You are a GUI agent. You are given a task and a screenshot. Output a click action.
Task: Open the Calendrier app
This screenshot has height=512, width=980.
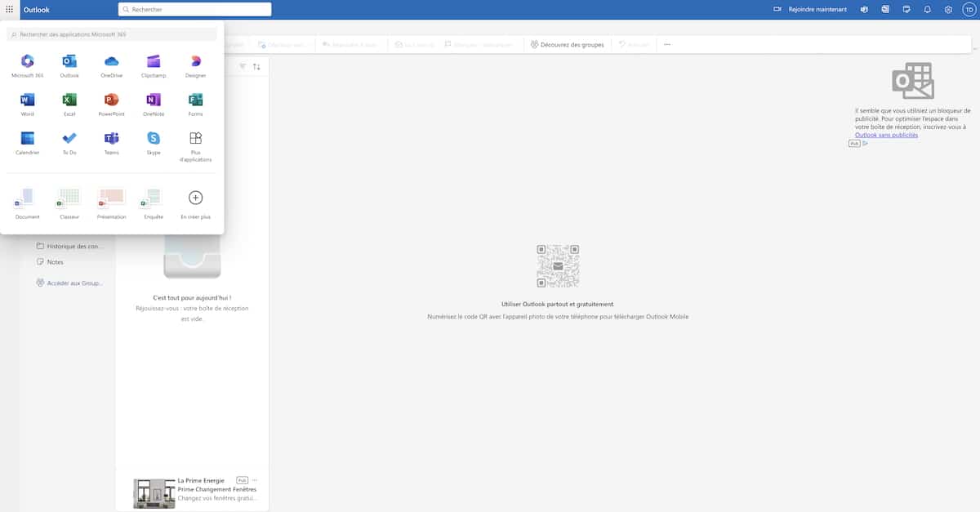27,143
